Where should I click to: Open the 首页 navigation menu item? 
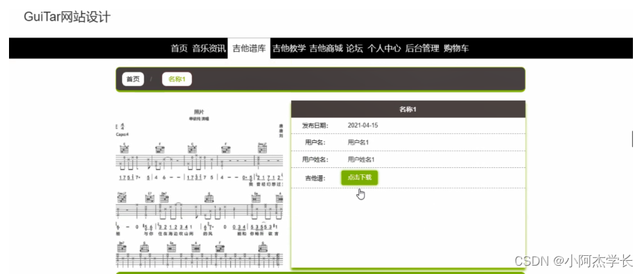click(179, 49)
